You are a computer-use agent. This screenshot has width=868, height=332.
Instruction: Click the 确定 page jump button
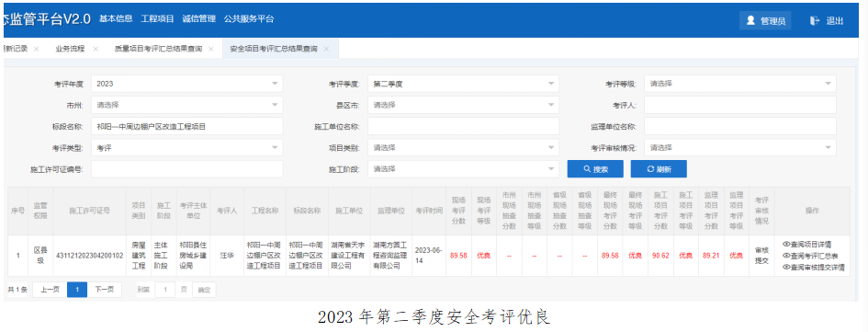(x=204, y=290)
